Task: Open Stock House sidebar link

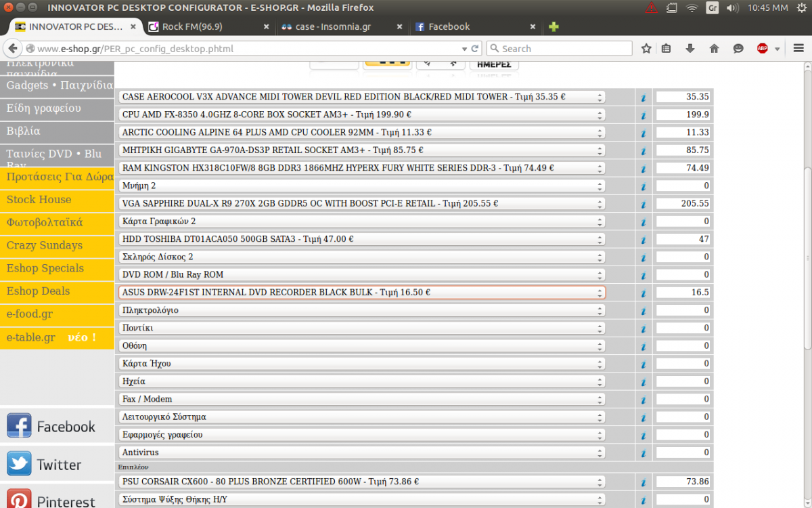Action: click(x=57, y=200)
